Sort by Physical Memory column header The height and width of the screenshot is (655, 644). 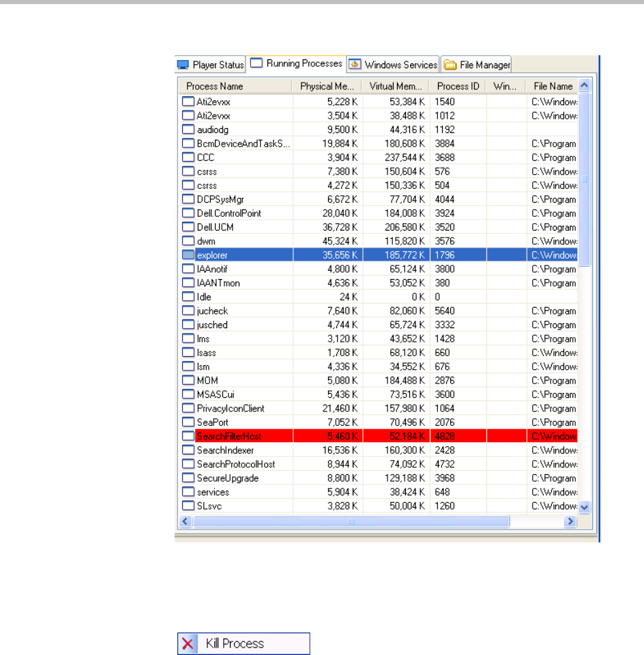[327, 87]
